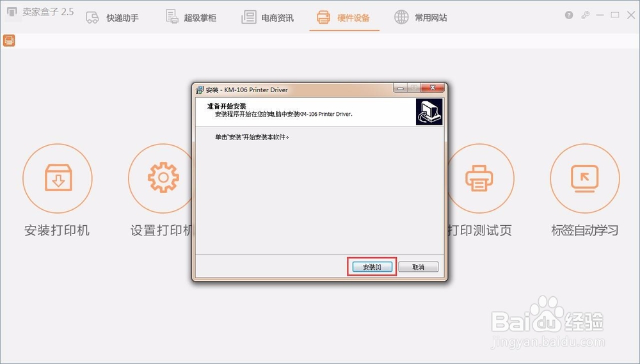Switch to the 电商资讯 tab
The height and width of the screenshot is (364, 640).
click(x=268, y=17)
